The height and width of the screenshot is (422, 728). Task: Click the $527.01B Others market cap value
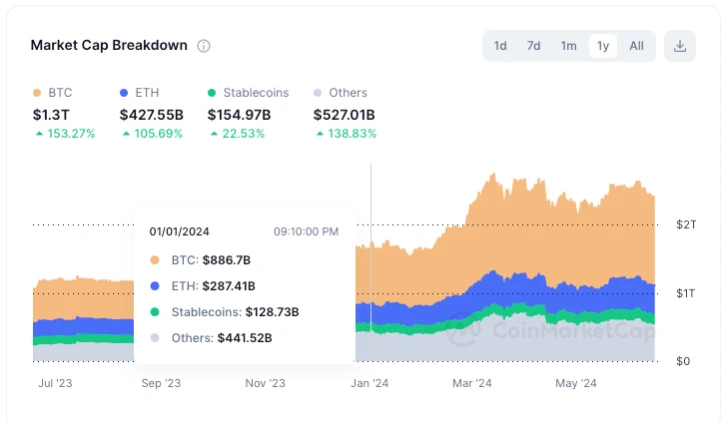click(342, 114)
